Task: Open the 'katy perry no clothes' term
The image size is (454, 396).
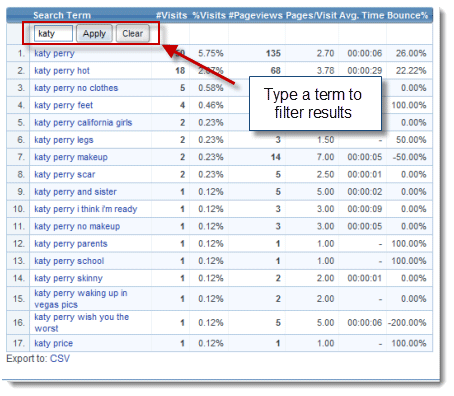Action: click(76, 88)
